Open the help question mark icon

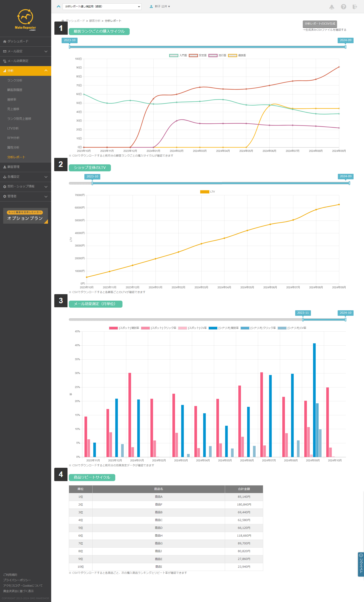[343, 7]
